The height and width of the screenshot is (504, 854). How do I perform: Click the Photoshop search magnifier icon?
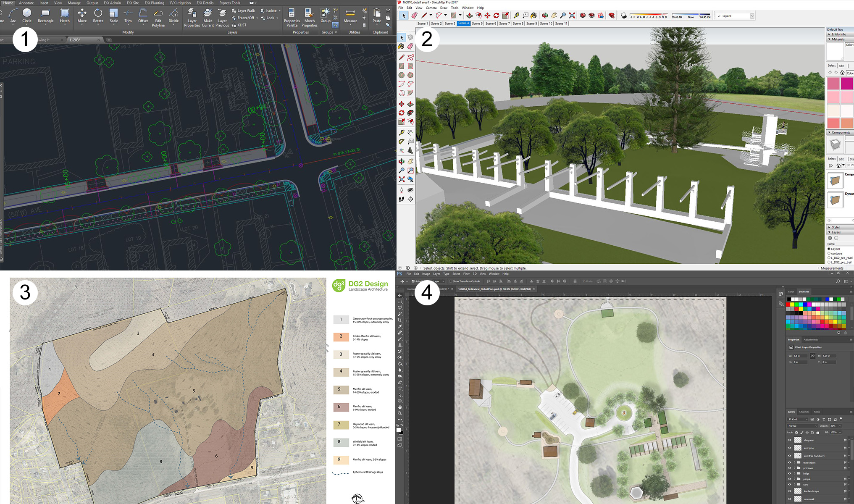838,281
